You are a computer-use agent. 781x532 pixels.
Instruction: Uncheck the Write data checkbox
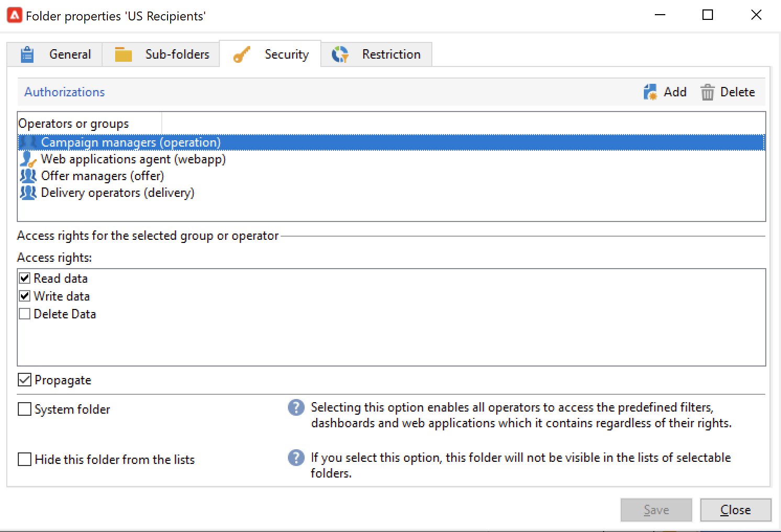pyautogui.click(x=25, y=296)
